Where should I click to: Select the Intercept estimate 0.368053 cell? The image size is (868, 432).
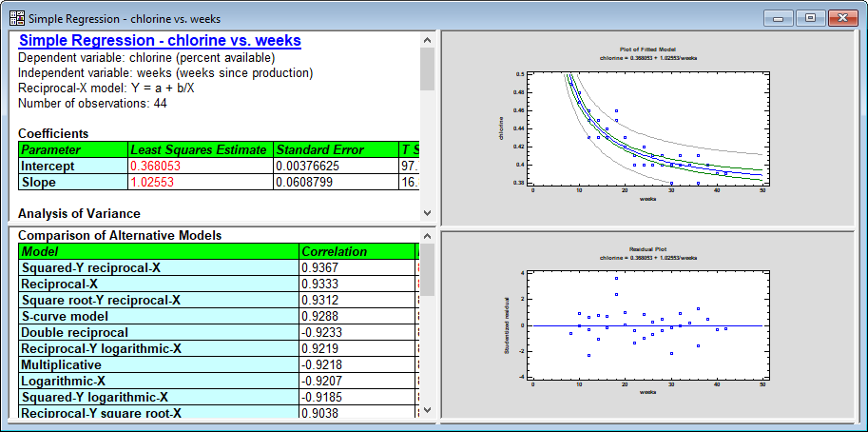point(199,166)
